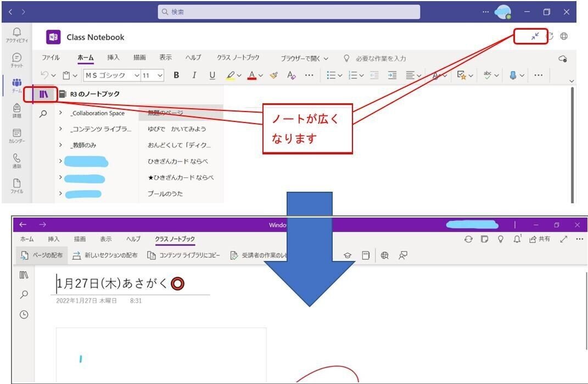
Task: Toggle underline formatting
Action: pos(214,75)
